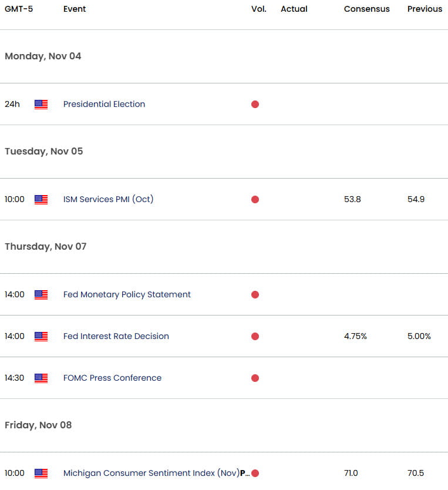
Task: Click the red dot beside Michigan Consumer Sentiment Index
Action: click(x=255, y=473)
